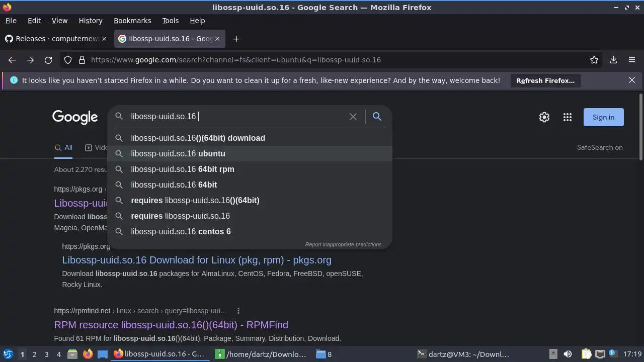Open the Google apps grid

pyautogui.click(x=568, y=117)
